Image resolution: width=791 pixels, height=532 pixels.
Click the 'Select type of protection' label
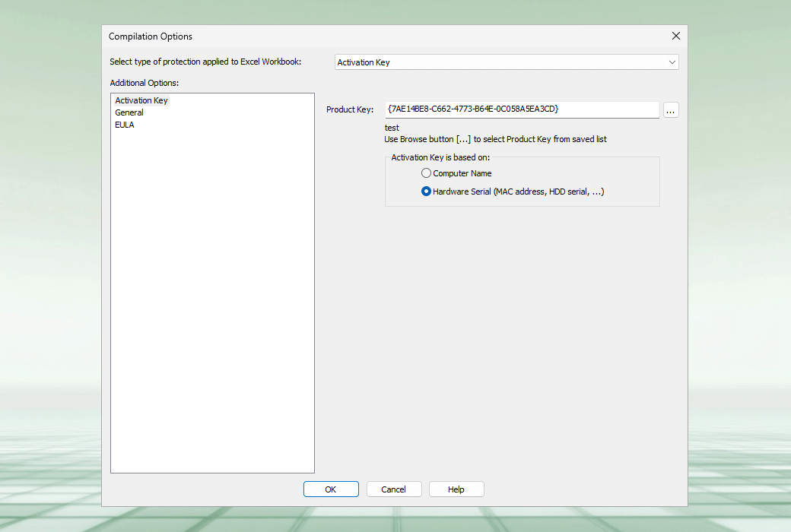(205, 62)
